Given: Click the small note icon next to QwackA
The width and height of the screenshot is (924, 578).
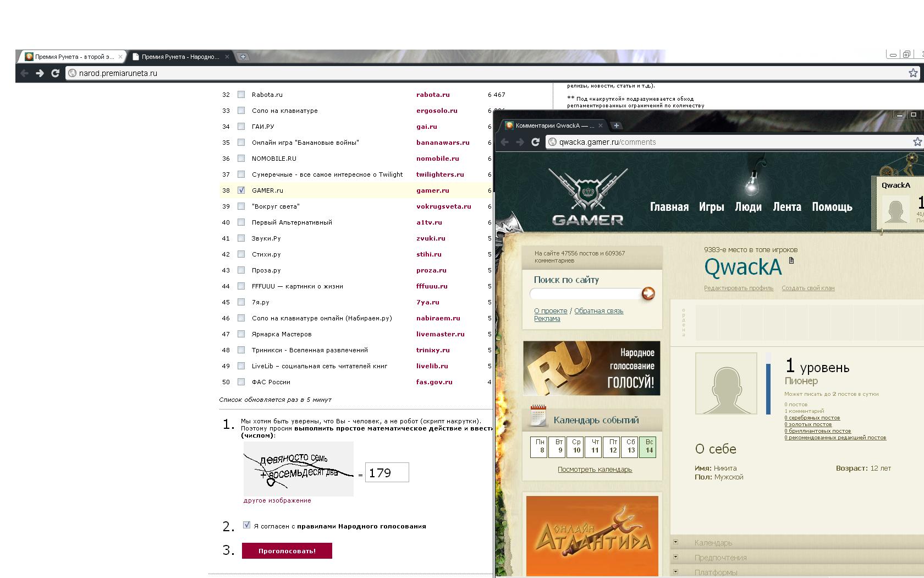Looking at the screenshot, I should tap(791, 260).
